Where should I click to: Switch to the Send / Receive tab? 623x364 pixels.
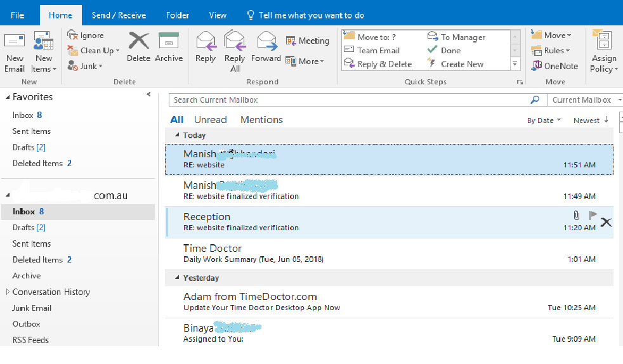tap(119, 15)
